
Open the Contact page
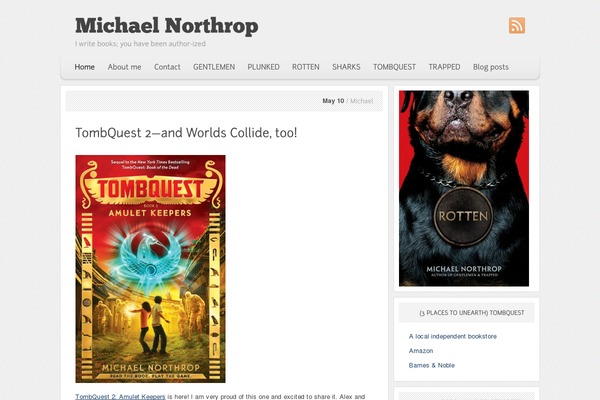(x=167, y=67)
